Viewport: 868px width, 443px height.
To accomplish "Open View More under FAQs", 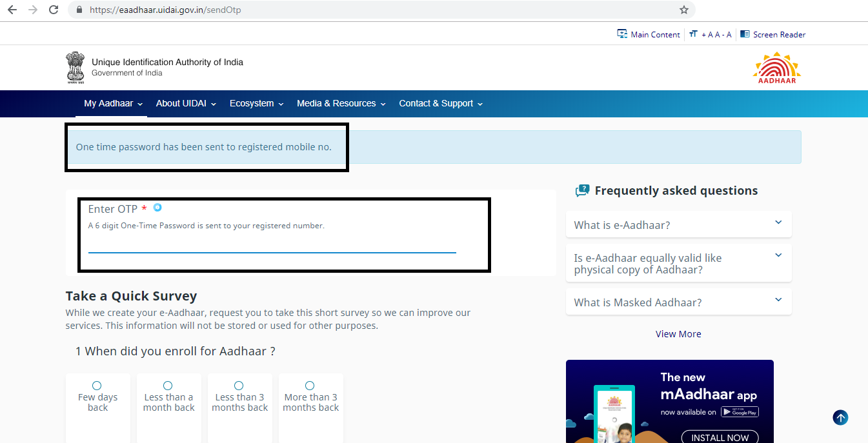I will 678,333.
